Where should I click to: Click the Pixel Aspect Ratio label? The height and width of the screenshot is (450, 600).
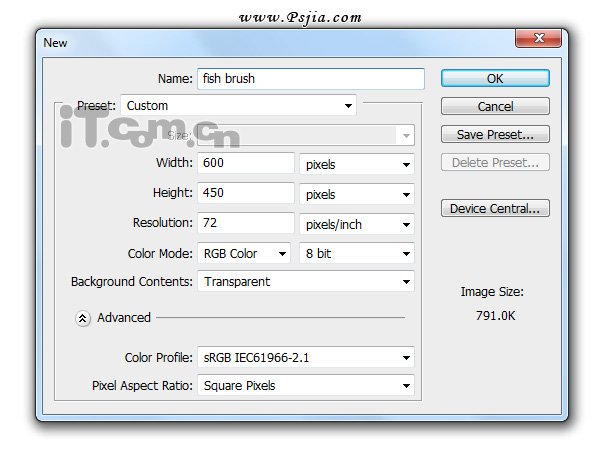[142, 385]
